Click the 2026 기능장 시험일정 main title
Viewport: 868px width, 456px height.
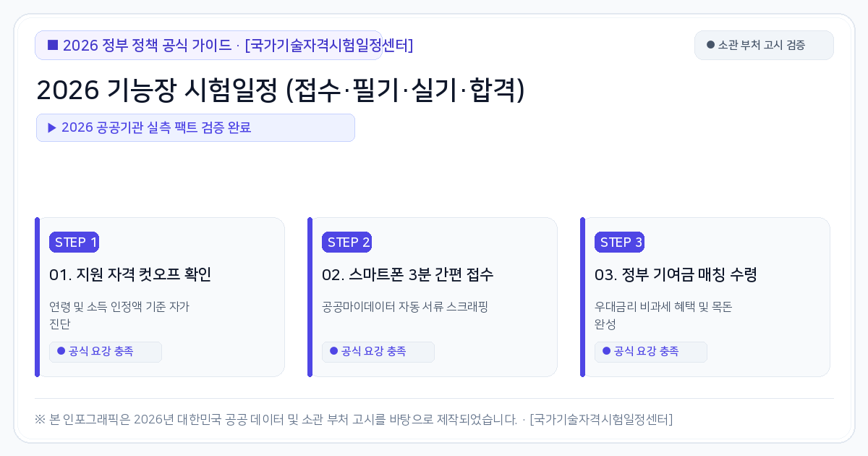pos(281,90)
